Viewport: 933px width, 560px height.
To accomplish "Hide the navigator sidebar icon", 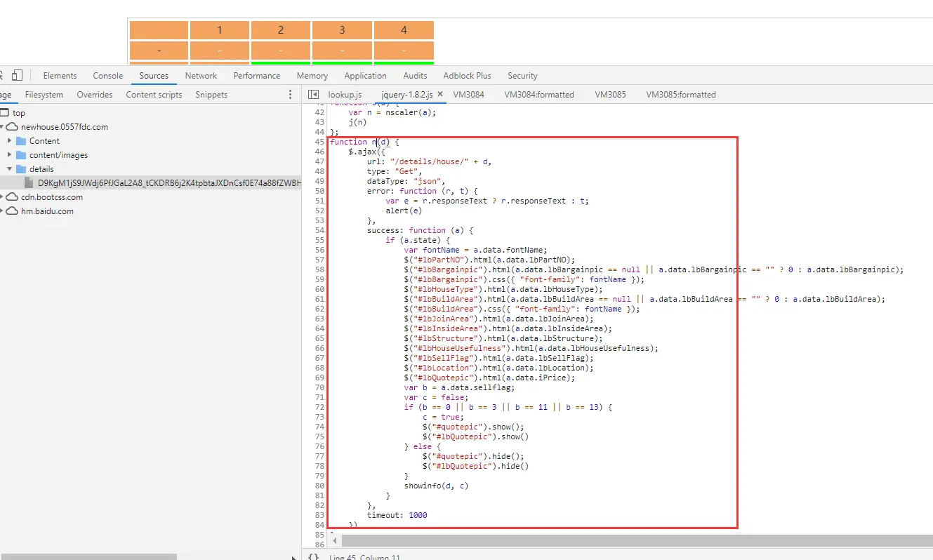I will (313, 94).
